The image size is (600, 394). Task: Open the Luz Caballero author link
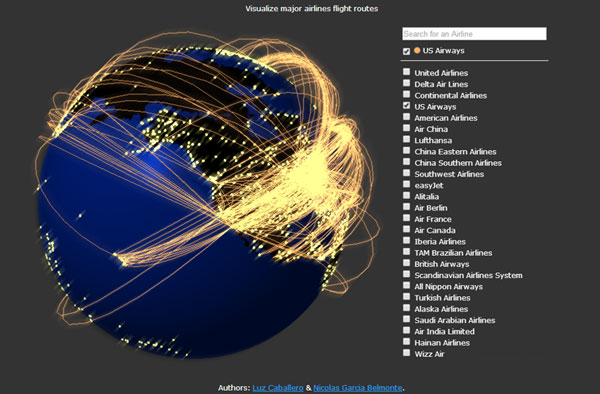click(x=278, y=388)
